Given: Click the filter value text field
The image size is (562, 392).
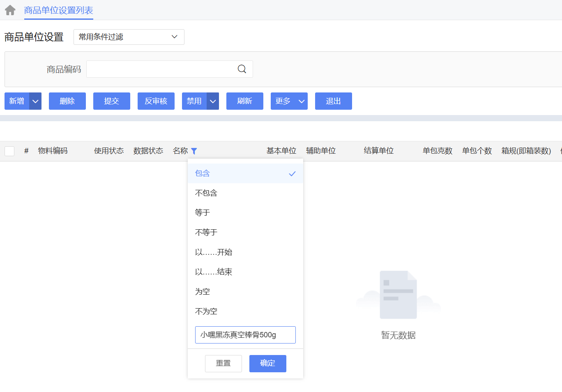Looking at the screenshot, I should [x=245, y=335].
